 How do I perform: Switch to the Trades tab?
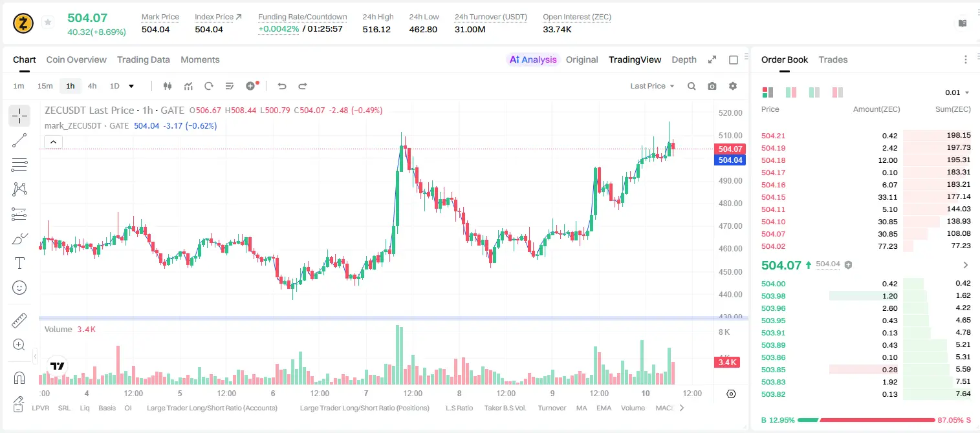[833, 59]
